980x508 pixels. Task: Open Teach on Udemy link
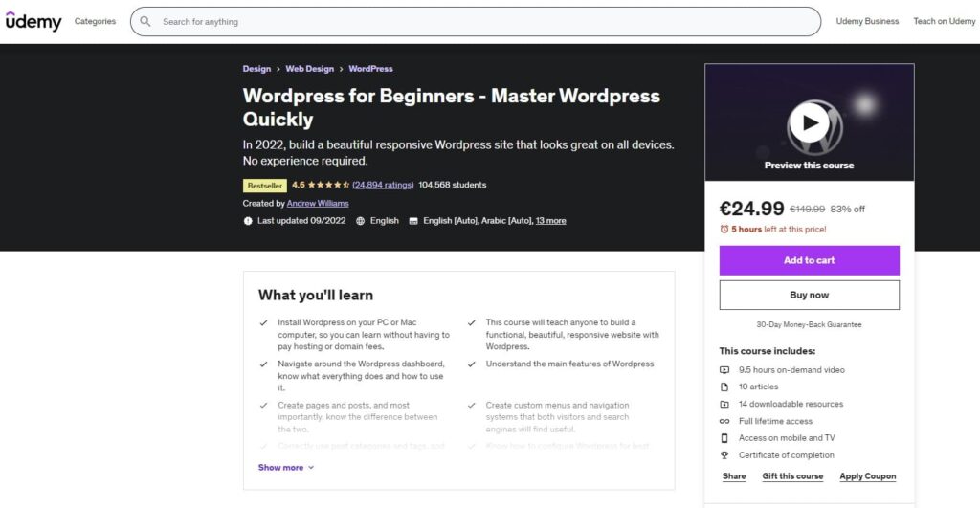(x=944, y=21)
